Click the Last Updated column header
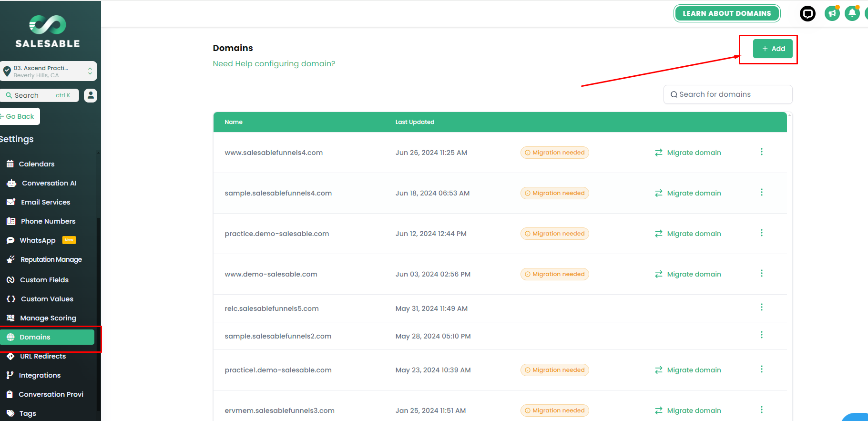 415,122
